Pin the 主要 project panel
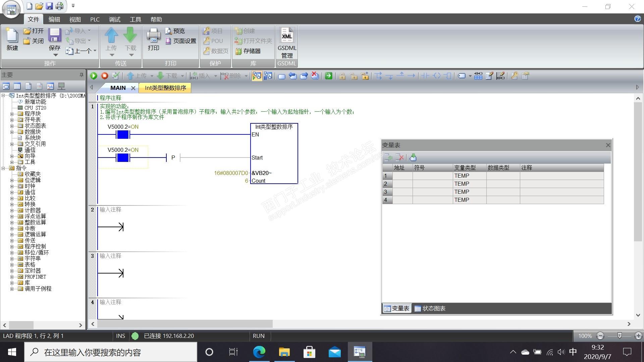 [x=81, y=75]
